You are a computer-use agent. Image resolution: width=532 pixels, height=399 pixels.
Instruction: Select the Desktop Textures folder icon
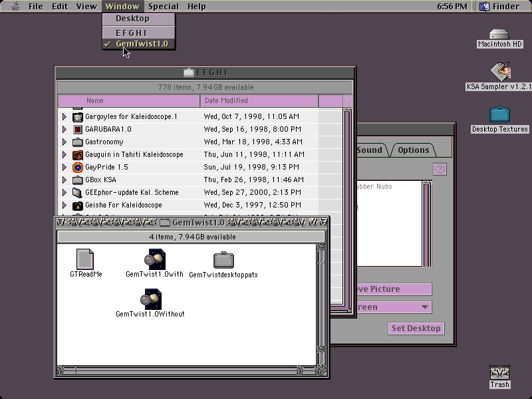pyautogui.click(x=499, y=114)
